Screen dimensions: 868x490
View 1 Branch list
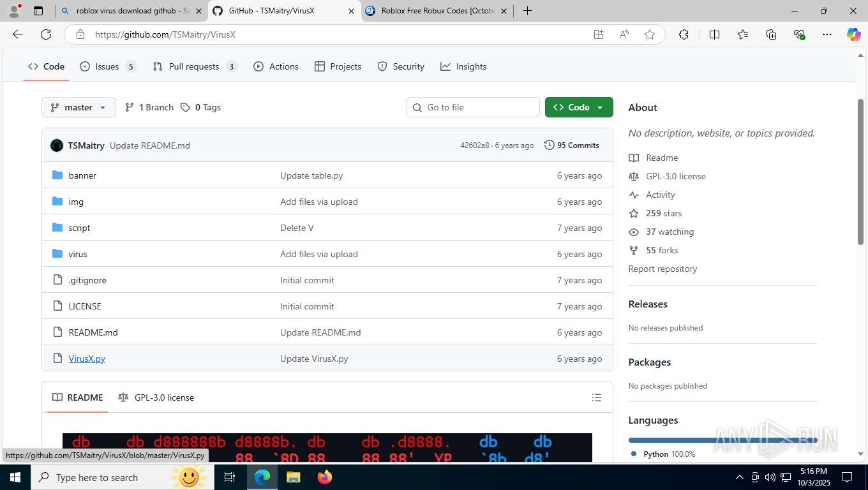click(x=149, y=107)
